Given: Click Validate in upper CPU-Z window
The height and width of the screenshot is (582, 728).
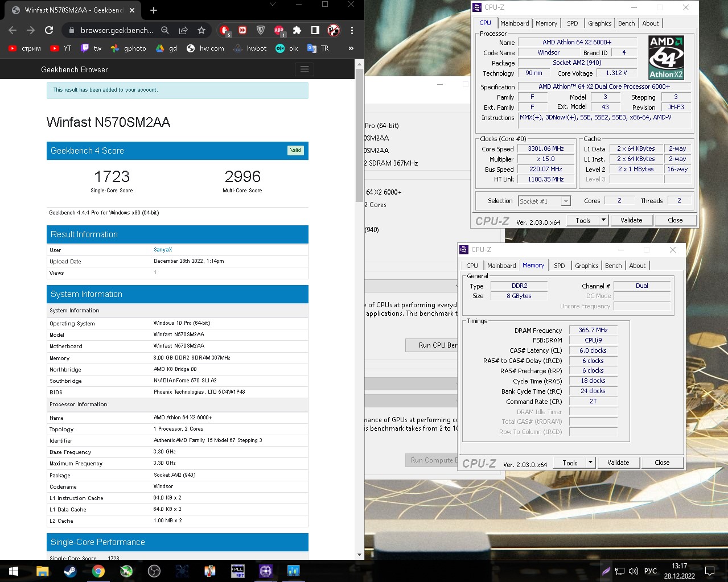Looking at the screenshot, I should 631,220.
